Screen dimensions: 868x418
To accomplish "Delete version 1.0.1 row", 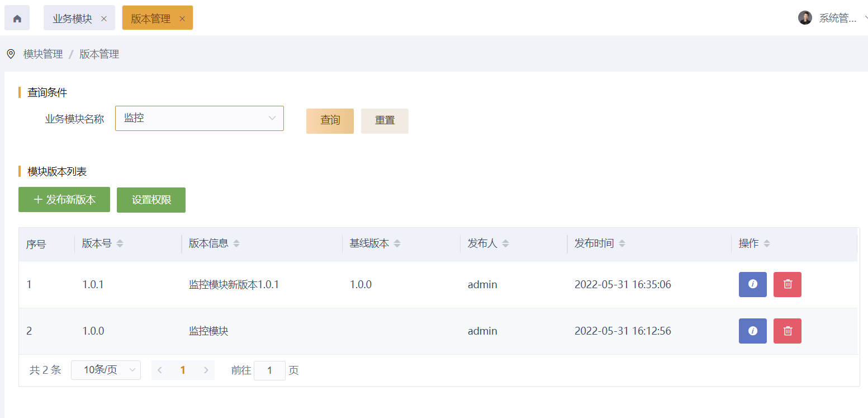I will 787,284.
